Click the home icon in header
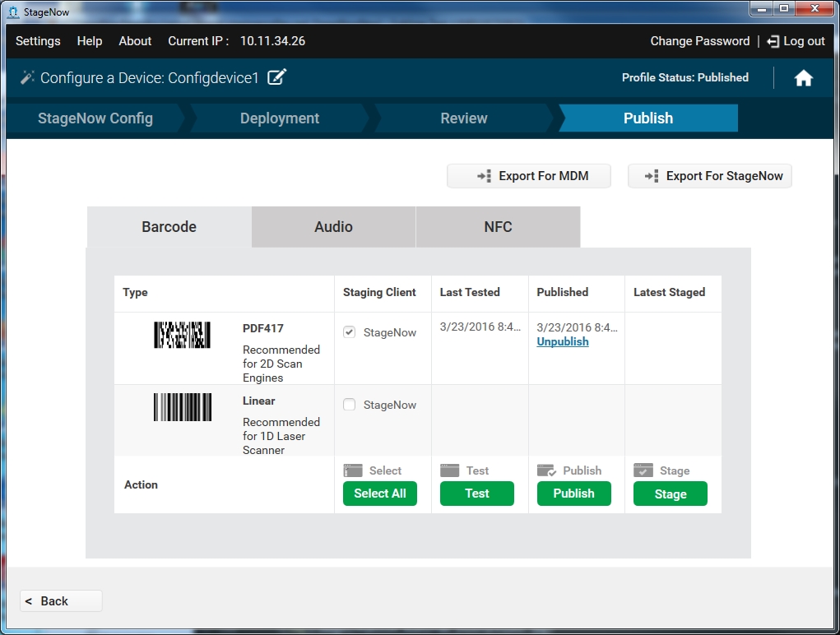This screenshot has width=840, height=635. [803, 78]
